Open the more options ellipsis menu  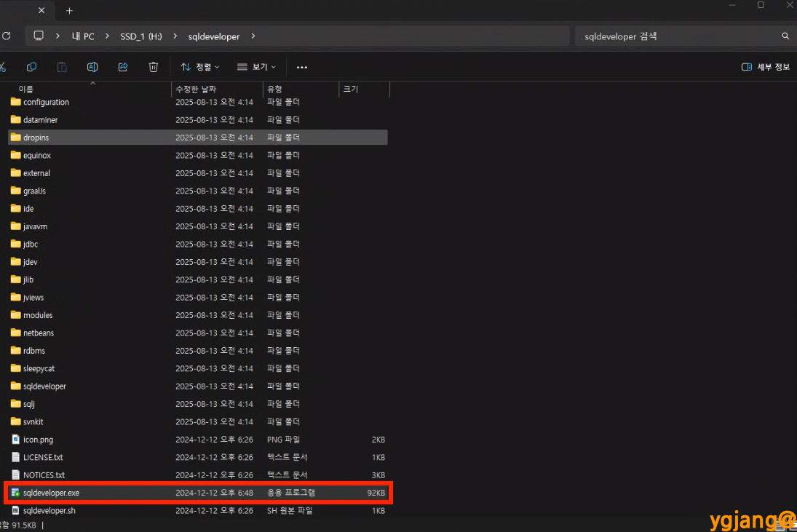pyautogui.click(x=302, y=67)
